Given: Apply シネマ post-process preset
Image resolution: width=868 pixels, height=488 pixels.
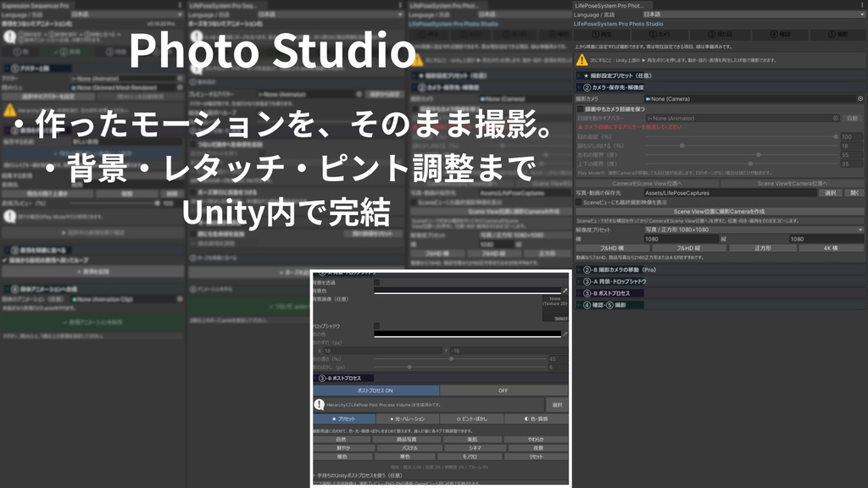Looking at the screenshot, I should 475,448.
